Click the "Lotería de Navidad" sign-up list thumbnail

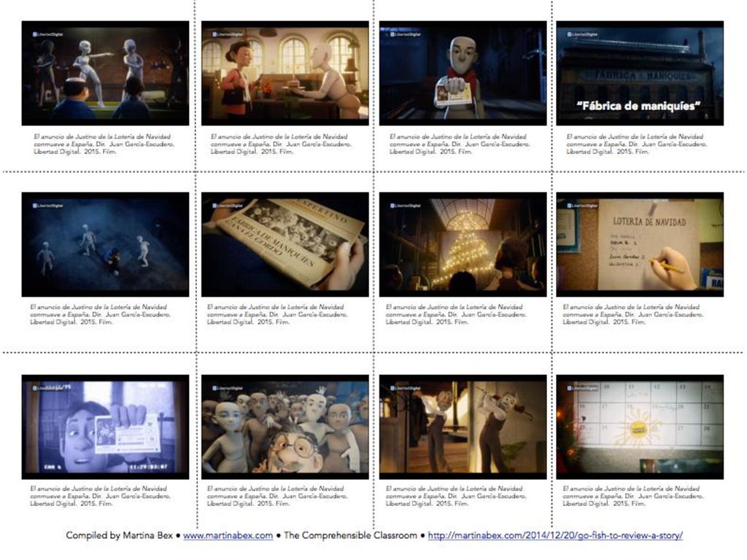640,245
